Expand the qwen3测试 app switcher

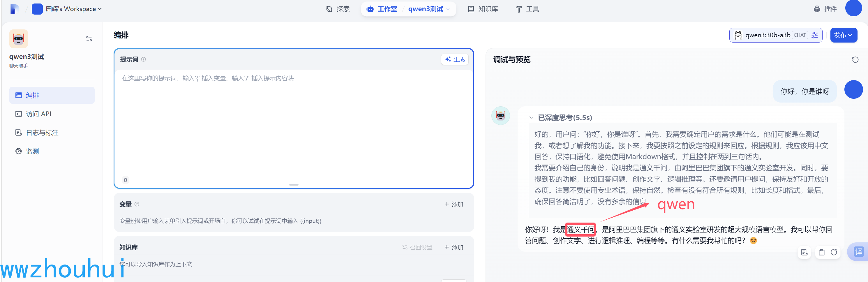click(428, 9)
